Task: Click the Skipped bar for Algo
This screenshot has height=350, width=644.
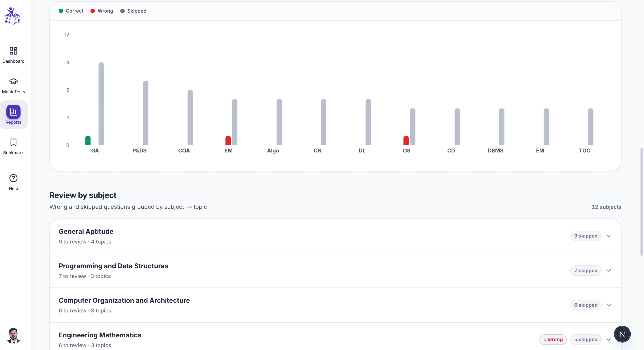Action: pos(279,122)
